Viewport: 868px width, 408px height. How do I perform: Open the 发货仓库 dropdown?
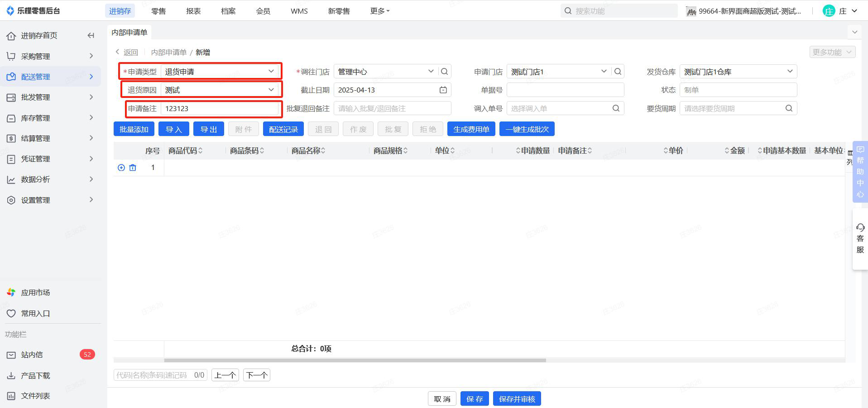click(x=789, y=71)
